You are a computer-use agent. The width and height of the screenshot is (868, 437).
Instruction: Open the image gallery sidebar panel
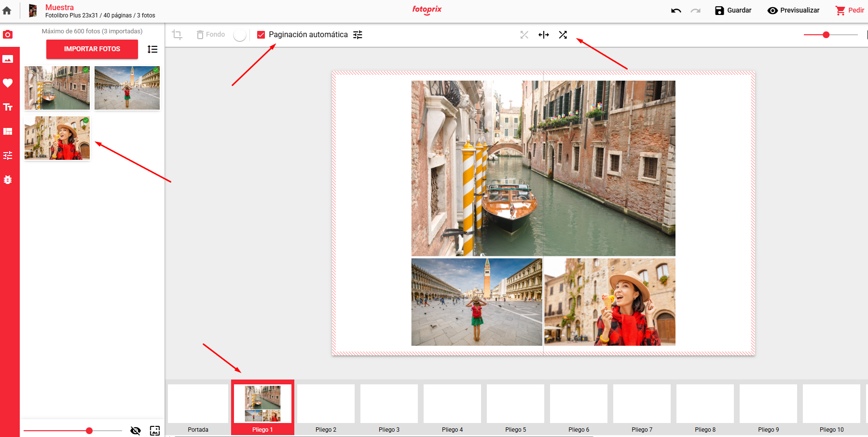pyautogui.click(x=8, y=59)
